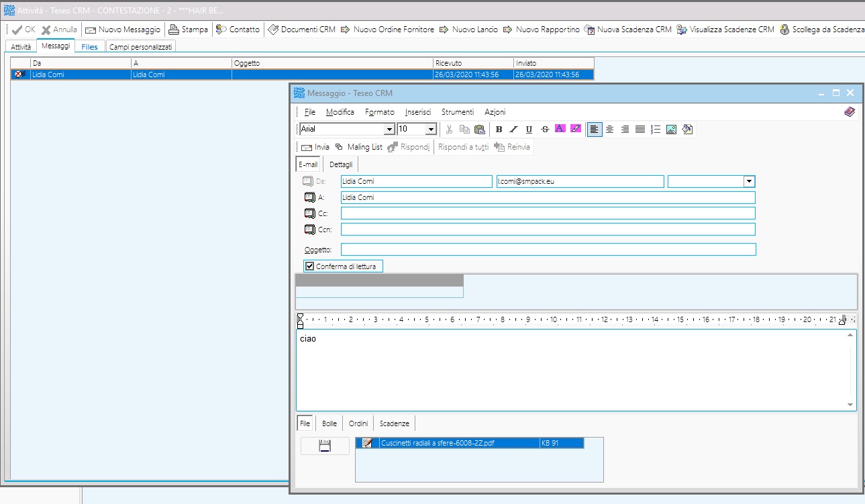This screenshot has height=504, width=865.
Task: Insert a numbered list
Action: pos(656,130)
